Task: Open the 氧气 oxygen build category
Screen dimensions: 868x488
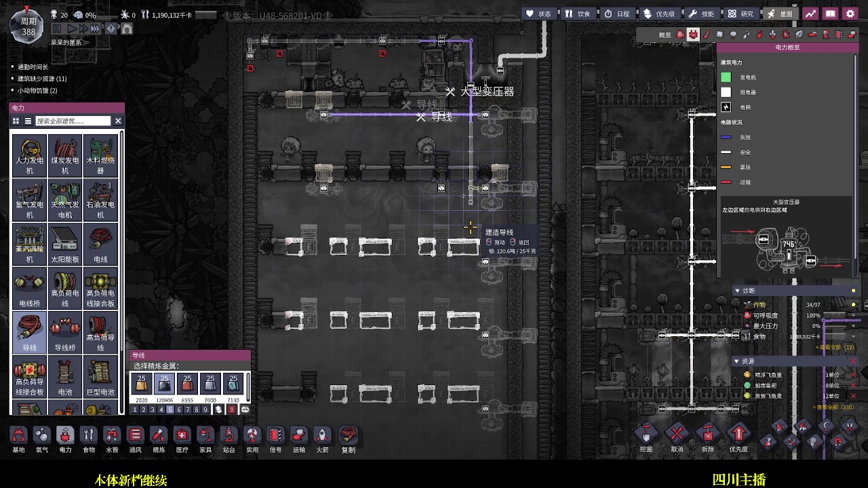Action: pyautogui.click(x=42, y=439)
